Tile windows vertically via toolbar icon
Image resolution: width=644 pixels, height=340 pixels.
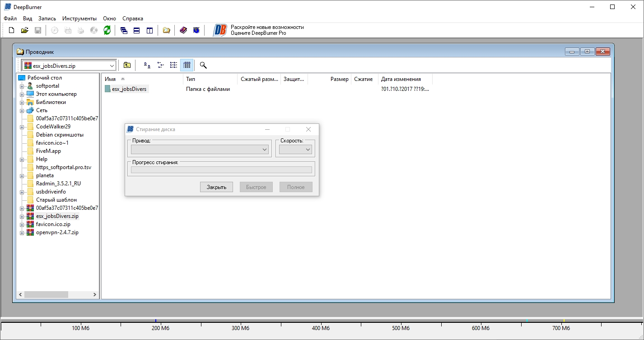tap(149, 30)
